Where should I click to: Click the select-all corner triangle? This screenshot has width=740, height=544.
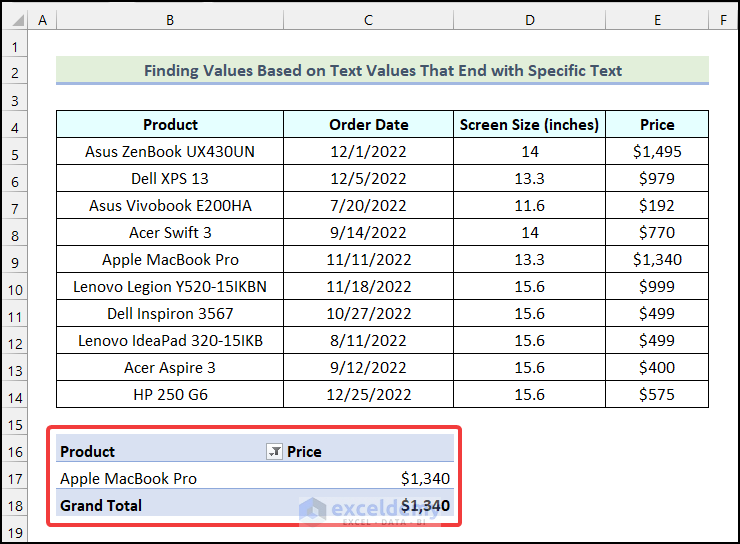coord(14,20)
